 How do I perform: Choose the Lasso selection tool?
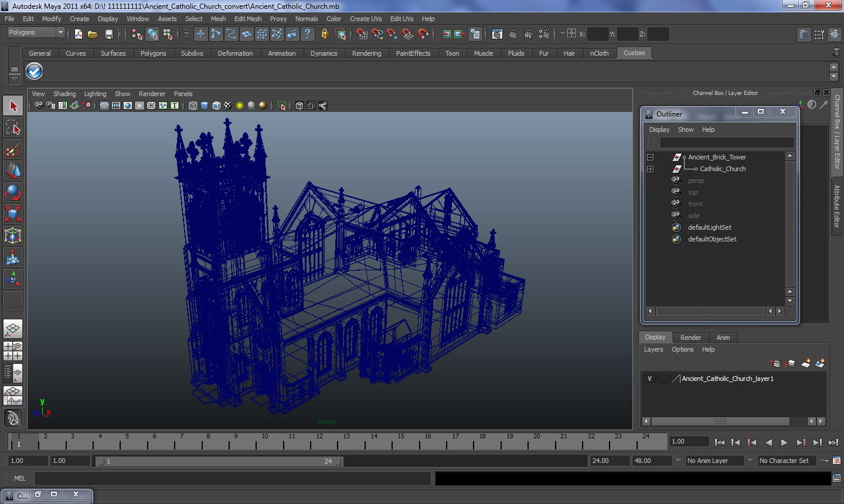[13, 128]
